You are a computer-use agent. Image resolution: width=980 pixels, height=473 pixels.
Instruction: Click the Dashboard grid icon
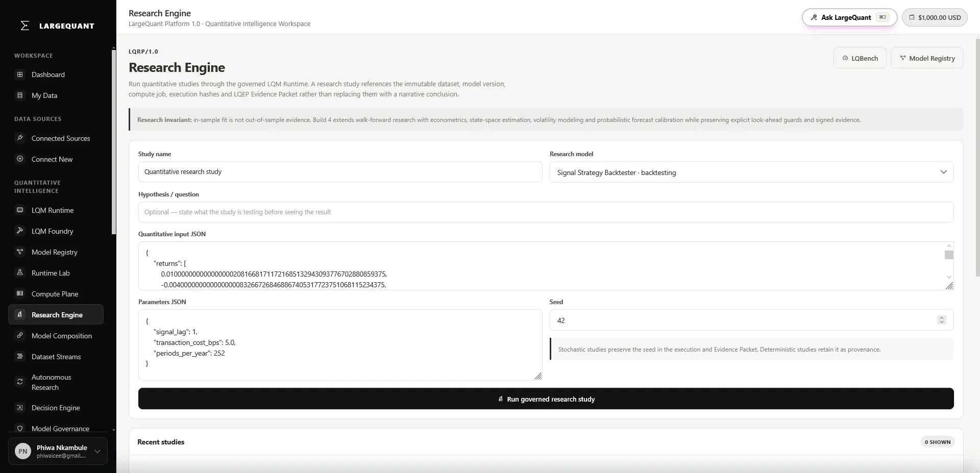click(x=20, y=74)
